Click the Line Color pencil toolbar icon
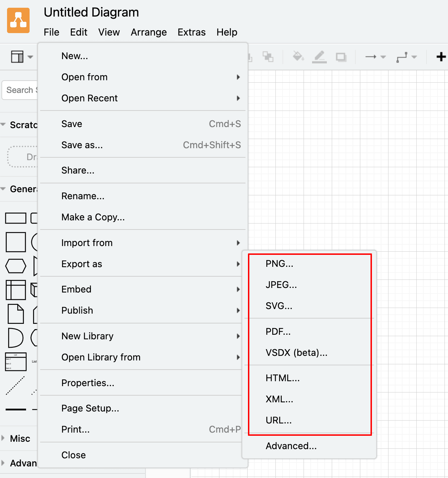 pos(319,57)
